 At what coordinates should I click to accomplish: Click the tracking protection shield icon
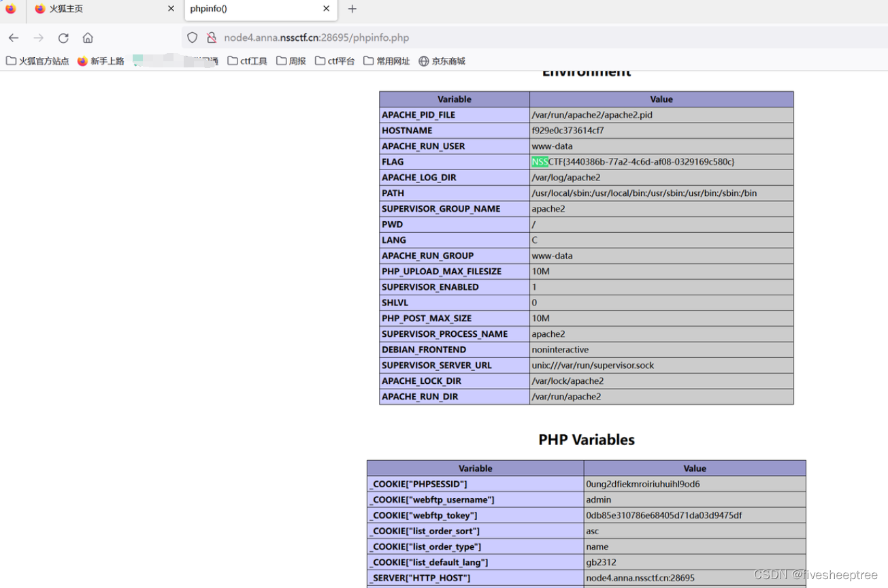pyautogui.click(x=193, y=37)
